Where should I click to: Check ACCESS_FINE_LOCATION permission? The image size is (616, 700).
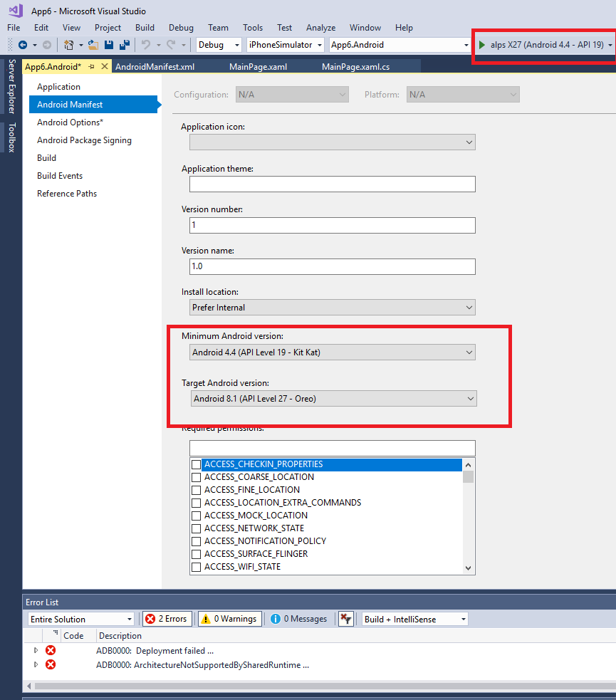[x=196, y=490]
